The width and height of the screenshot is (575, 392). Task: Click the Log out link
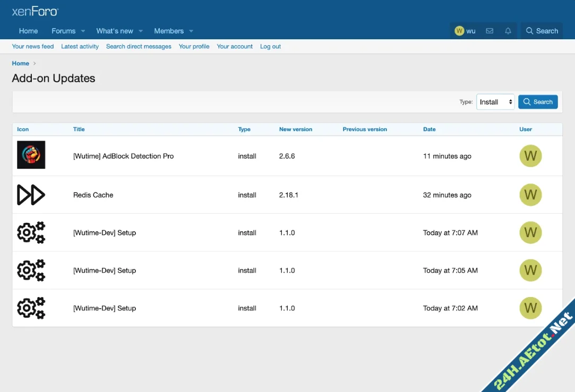[270, 47]
